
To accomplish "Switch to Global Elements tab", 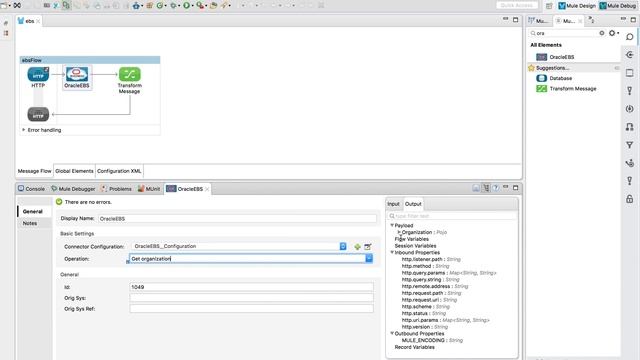I will click(x=74, y=171).
